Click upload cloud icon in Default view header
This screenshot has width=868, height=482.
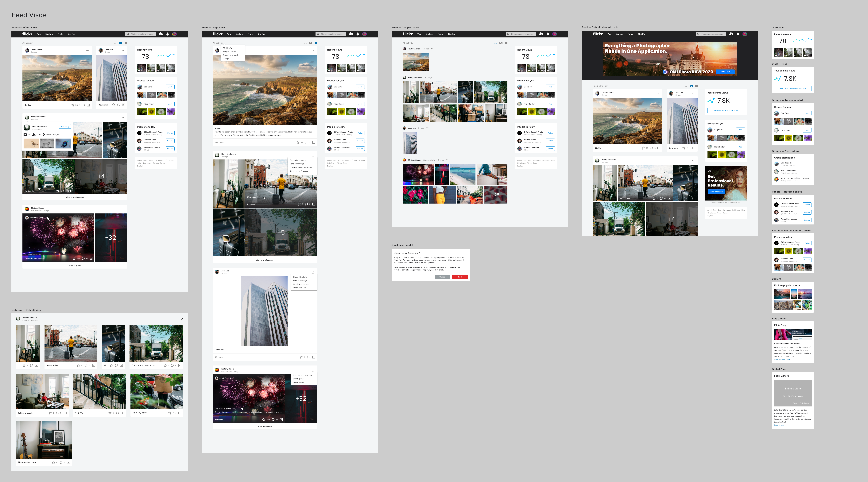point(161,34)
